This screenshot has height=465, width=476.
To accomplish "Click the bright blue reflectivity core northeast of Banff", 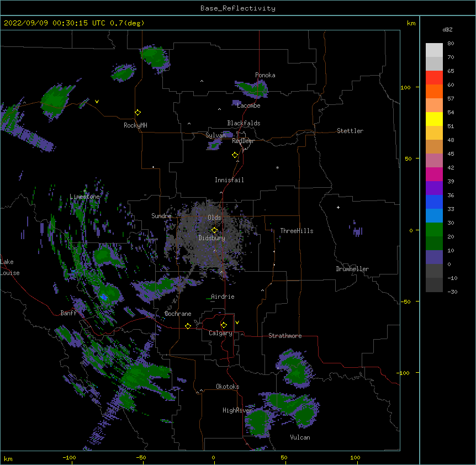I will click(104, 297).
